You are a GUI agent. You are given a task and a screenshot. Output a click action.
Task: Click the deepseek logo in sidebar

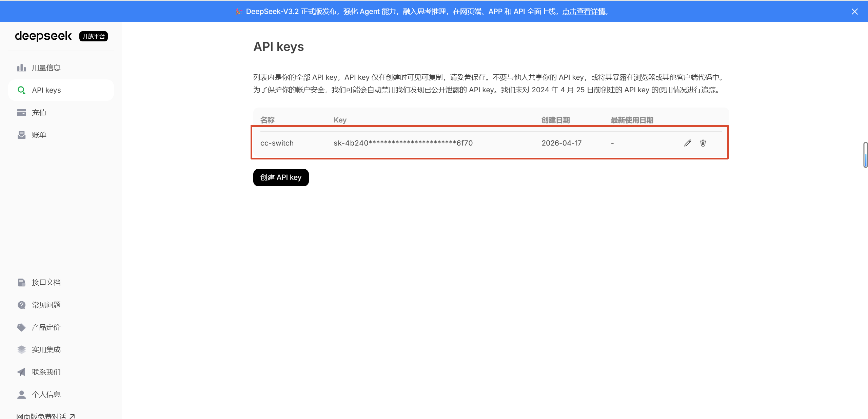[x=43, y=36]
